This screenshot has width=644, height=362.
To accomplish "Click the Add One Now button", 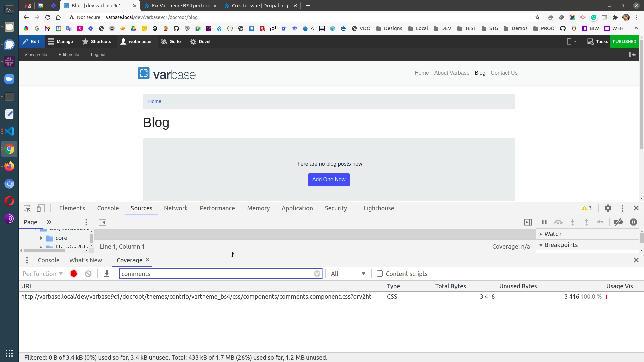I will coord(329,180).
